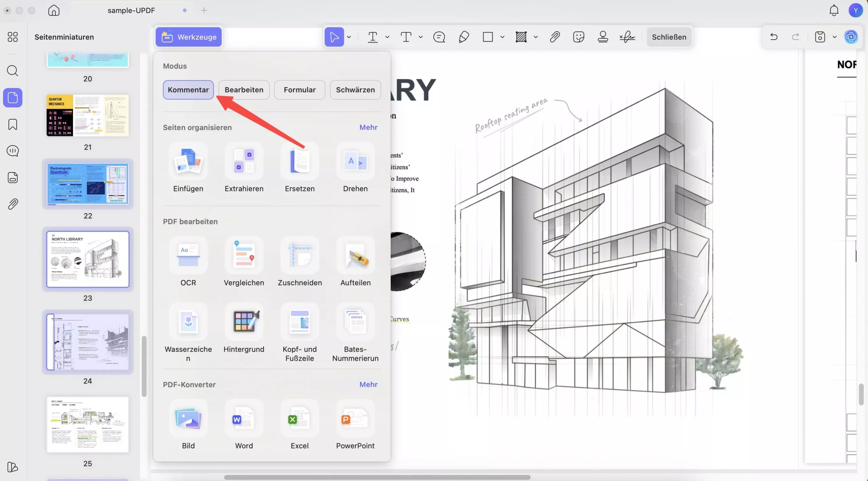Switch to Formular mode
868x481 pixels.
pyautogui.click(x=299, y=90)
